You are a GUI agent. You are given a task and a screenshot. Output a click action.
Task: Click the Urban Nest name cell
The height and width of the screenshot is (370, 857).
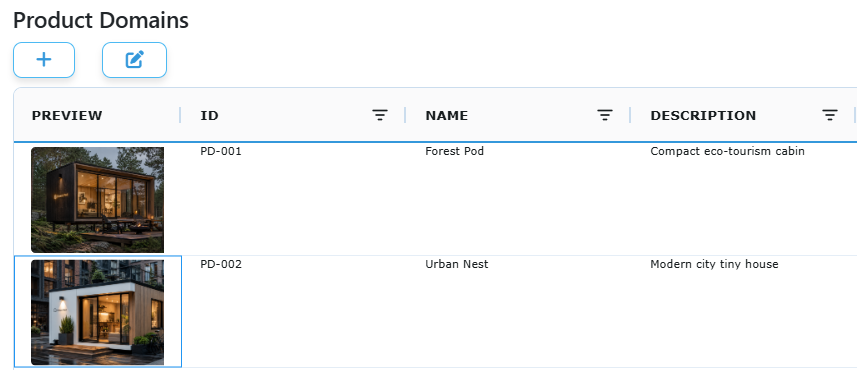coord(456,265)
